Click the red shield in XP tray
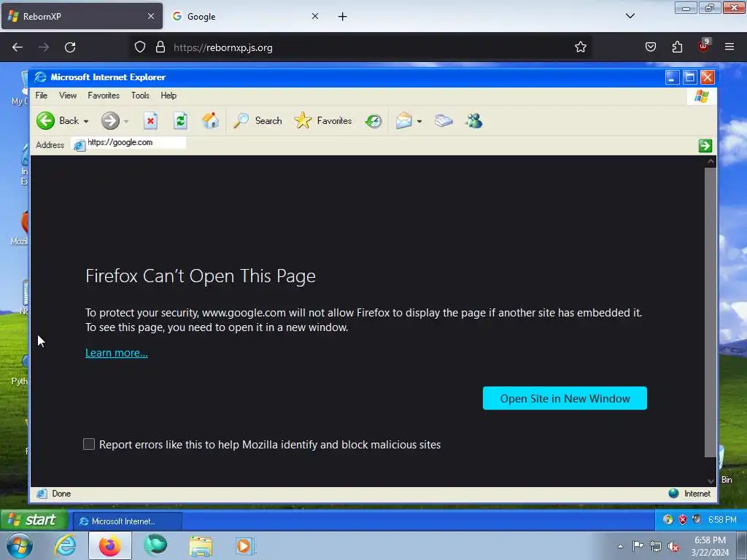Viewport: 747px width, 560px height. (682, 519)
